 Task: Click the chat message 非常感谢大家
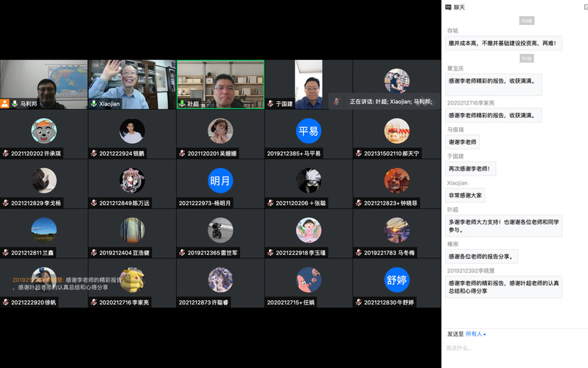[x=466, y=195]
